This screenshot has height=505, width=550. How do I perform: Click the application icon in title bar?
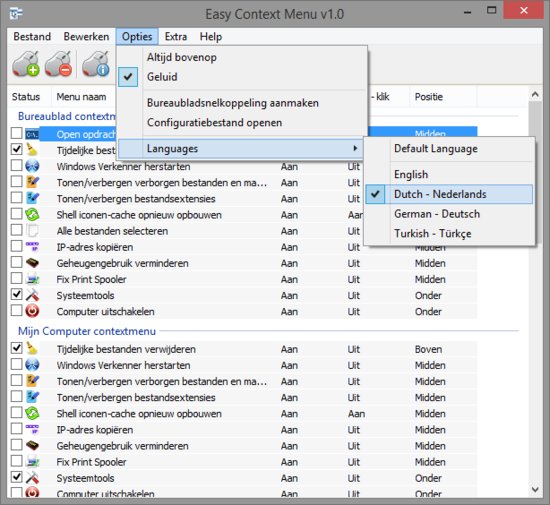(x=16, y=14)
